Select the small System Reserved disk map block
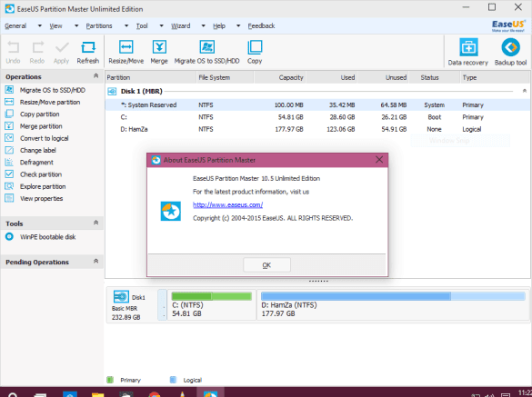 163,304
